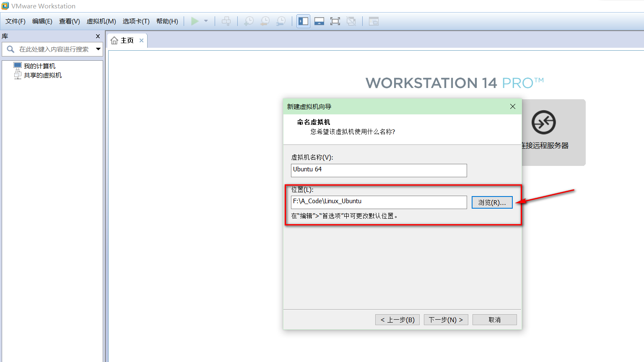Click the 浏览(R) browse button
Viewport: 644px width, 362px height.
[492, 202]
